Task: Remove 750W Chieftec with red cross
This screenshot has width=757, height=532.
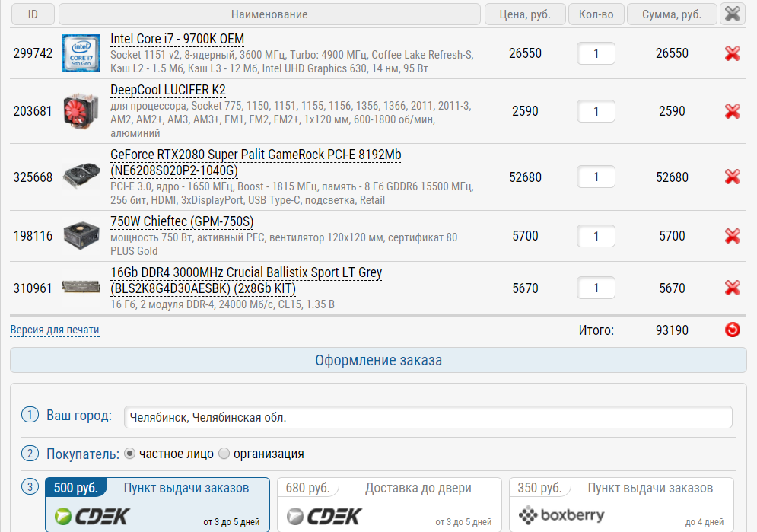Action: coord(733,236)
